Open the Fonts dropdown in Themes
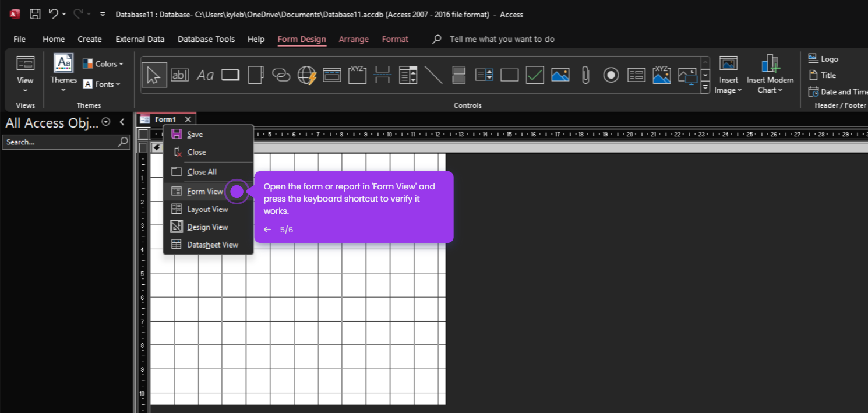Screen dimensions: 868x413 [101, 84]
